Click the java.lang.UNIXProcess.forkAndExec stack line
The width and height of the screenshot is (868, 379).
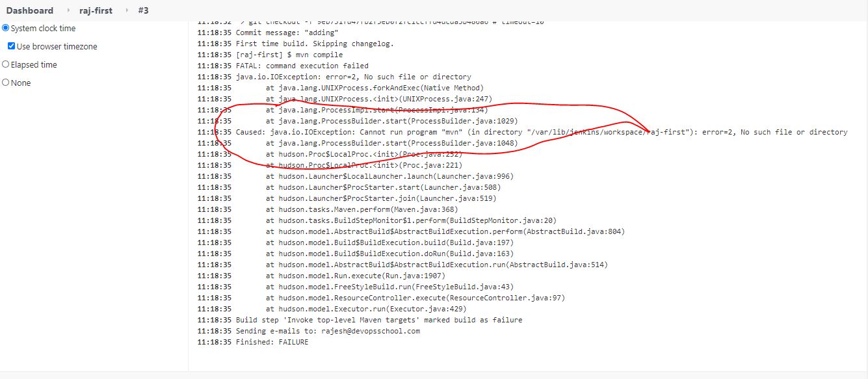tap(375, 88)
